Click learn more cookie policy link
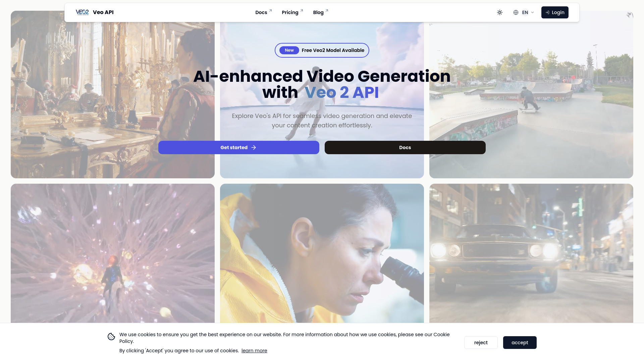644x362 pixels. (x=254, y=351)
